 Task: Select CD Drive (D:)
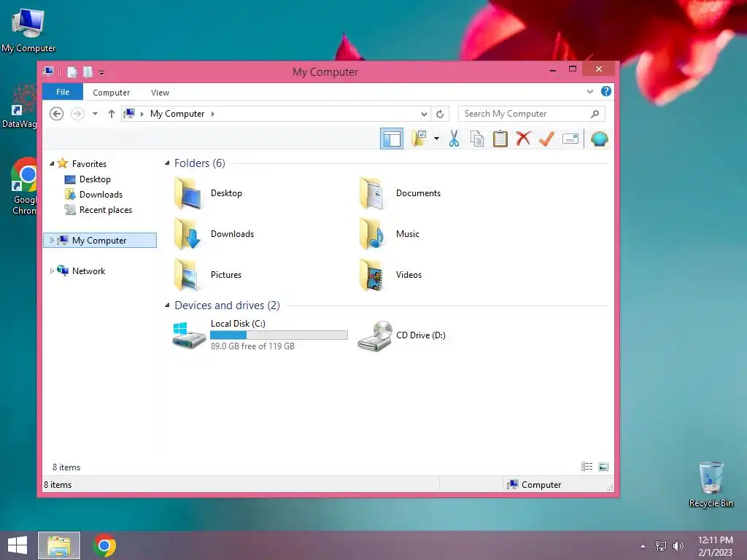click(402, 335)
